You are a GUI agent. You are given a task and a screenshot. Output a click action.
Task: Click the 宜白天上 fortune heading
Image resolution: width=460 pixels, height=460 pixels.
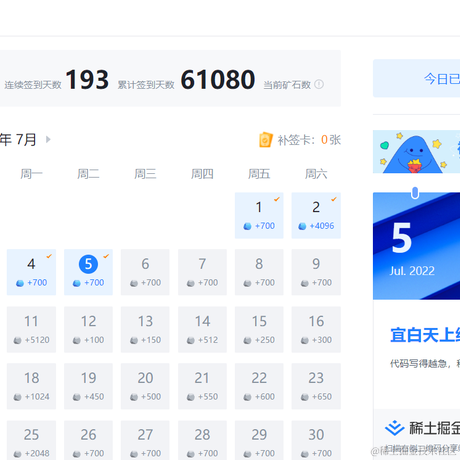pyautogui.click(x=425, y=335)
